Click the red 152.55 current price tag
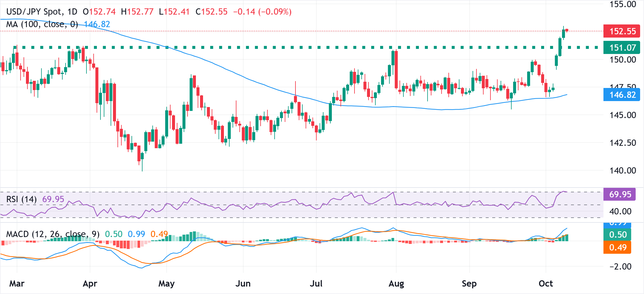 (622, 31)
